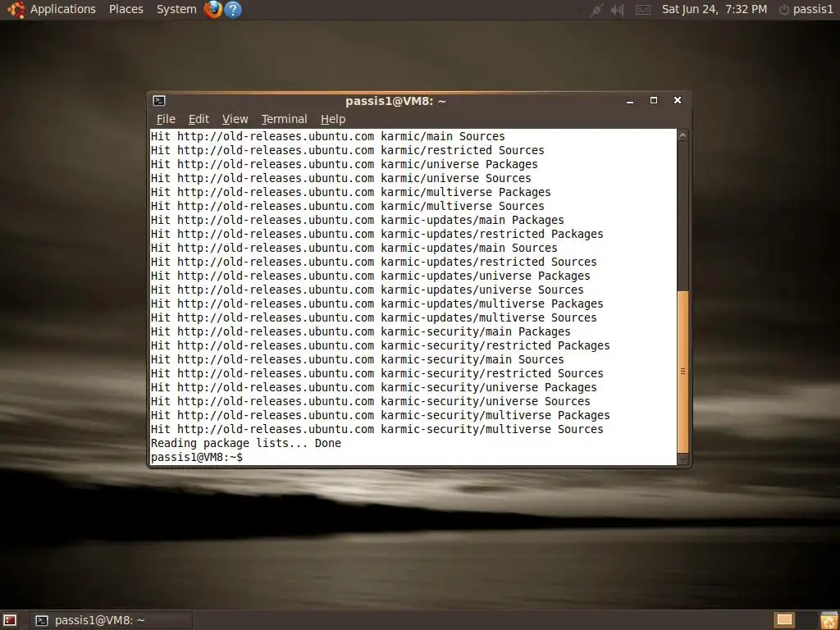The width and height of the screenshot is (840, 630).
Task: Click the 'karmic-updates/universe Sources' line
Action: (367, 290)
